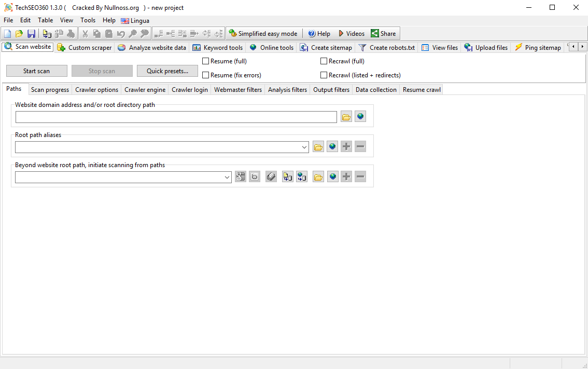This screenshot has width=588, height=369.
Task: Expand the scanning from paths dropdown
Action: click(x=227, y=177)
